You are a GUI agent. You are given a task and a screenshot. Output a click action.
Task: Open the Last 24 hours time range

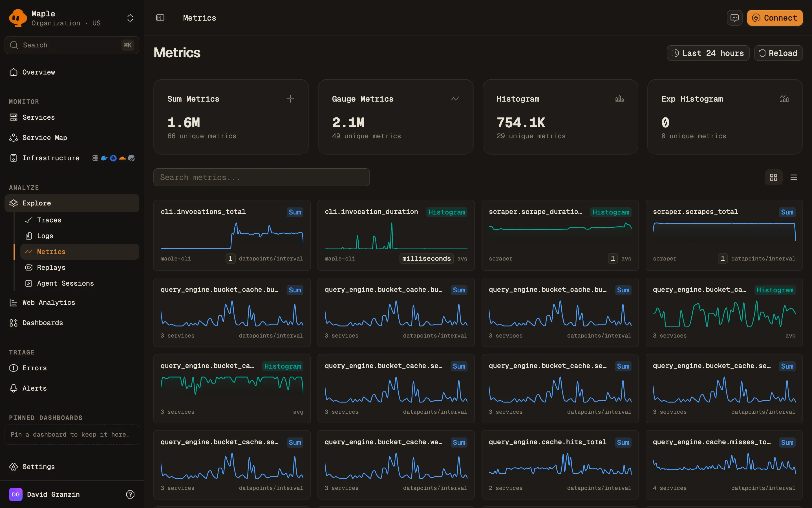(708, 53)
